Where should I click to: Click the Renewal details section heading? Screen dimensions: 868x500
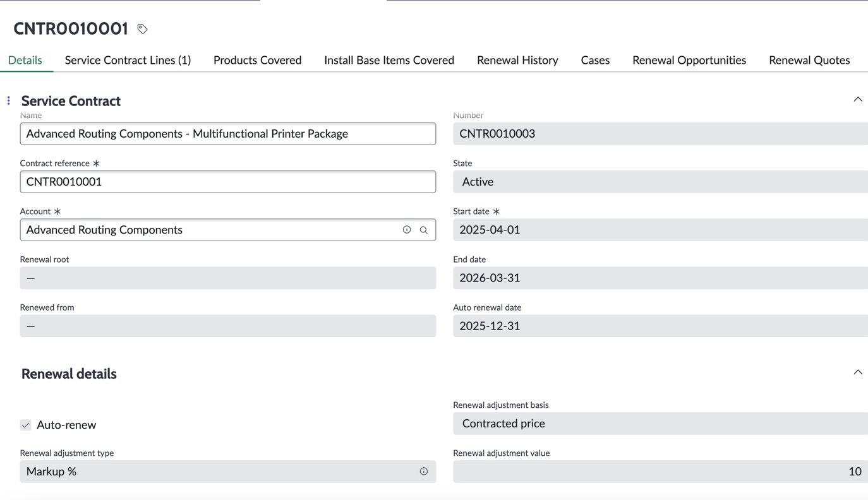69,374
